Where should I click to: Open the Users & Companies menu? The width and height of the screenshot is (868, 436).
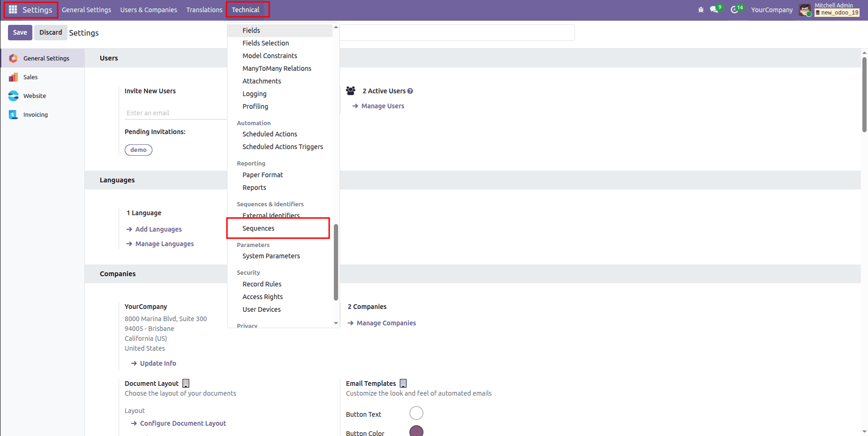coord(149,9)
